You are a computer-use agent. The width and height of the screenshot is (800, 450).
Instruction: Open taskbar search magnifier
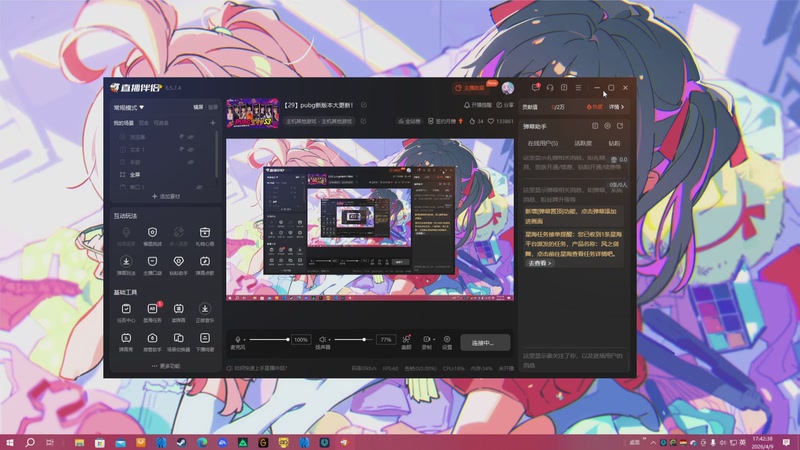[x=30, y=442]
